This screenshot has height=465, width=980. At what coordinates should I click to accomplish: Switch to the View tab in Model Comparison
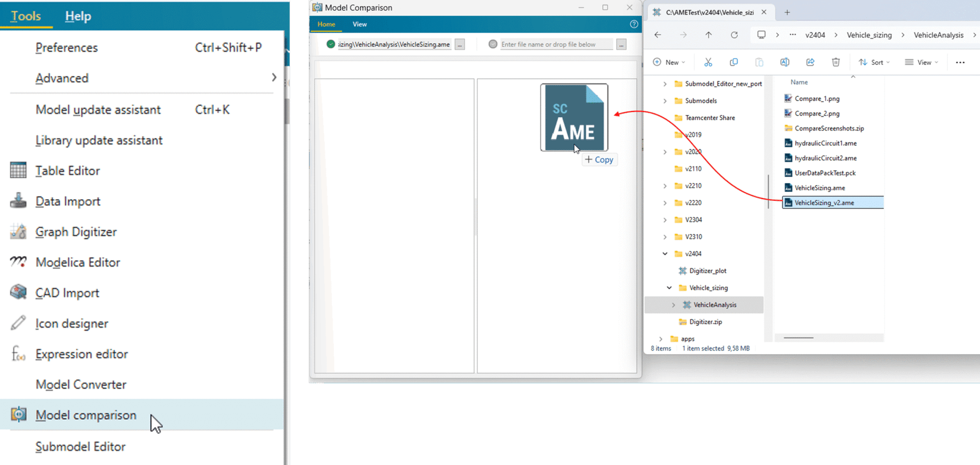(x=360, y=25)
